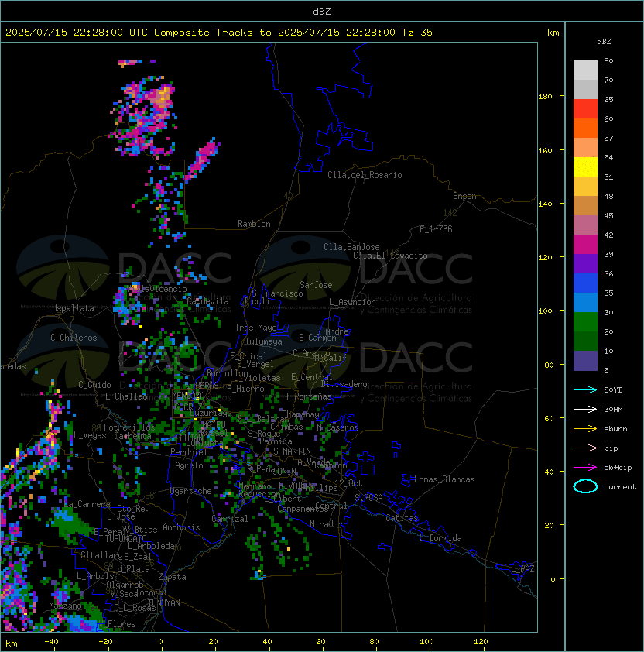644x652 pixels.
Task: Click the 'Capdevila' map label
Action: pos(207,301)
